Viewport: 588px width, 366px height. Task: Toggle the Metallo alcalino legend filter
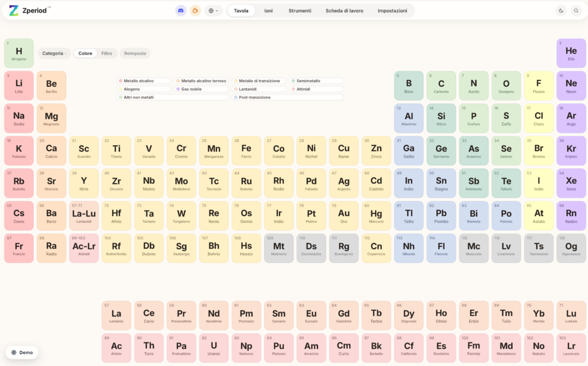[x=144, y=80]
